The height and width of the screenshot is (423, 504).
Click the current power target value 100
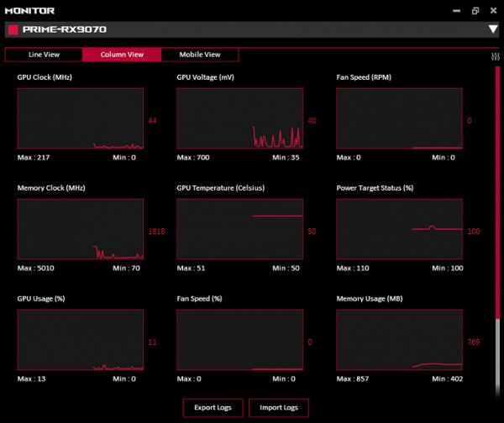tap(474, 232)
